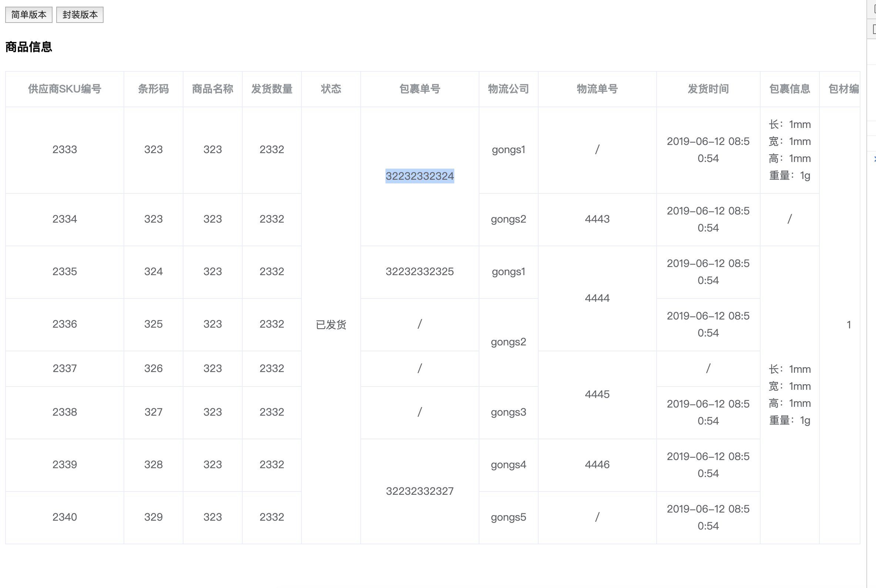Click the gongs3 logistics company cell
The image size is (876, 588).
tap(508, 412)
